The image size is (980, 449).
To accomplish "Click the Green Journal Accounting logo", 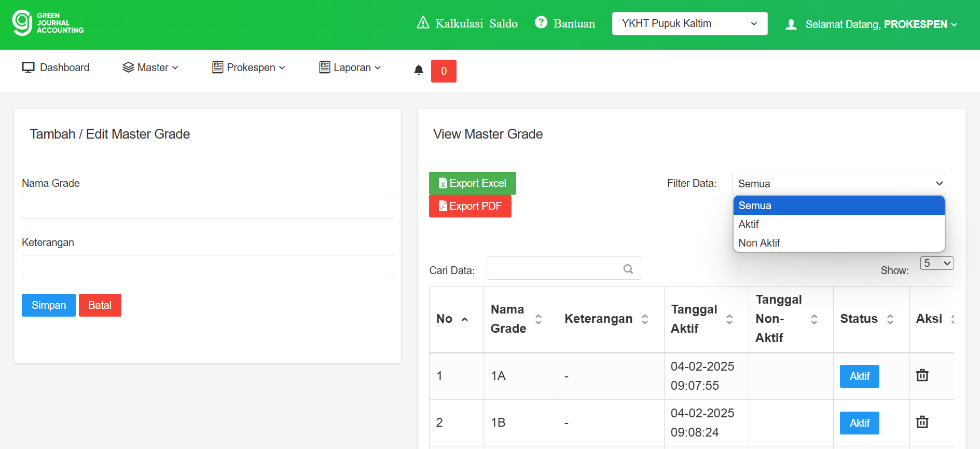I will click(x=48, y=23).
